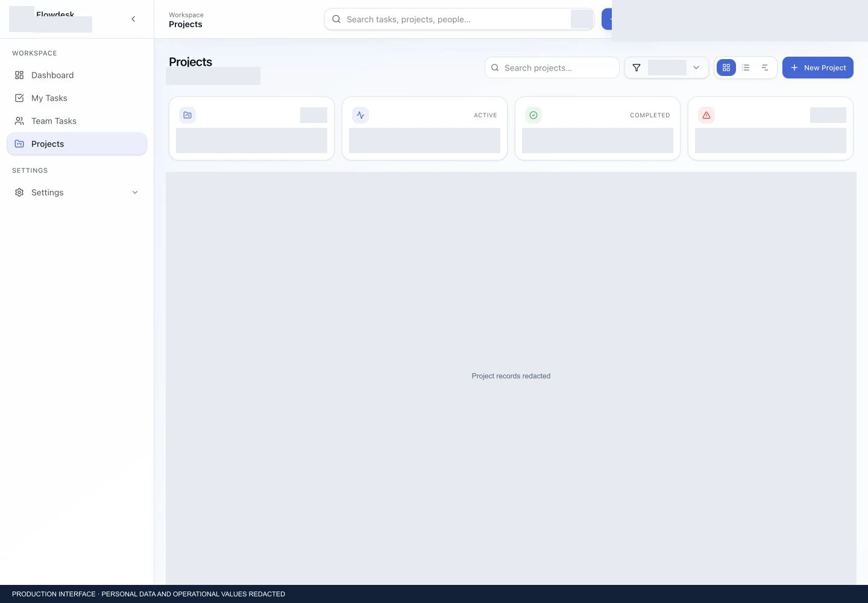Open Dashboard in the sidebar
The image size is (868, 603).
[x=77, y=75]
